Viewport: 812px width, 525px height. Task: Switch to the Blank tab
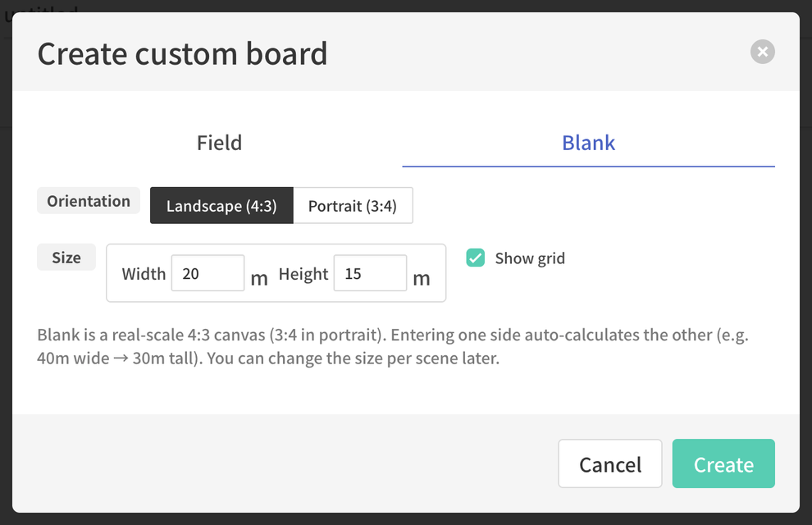(588, 143)
